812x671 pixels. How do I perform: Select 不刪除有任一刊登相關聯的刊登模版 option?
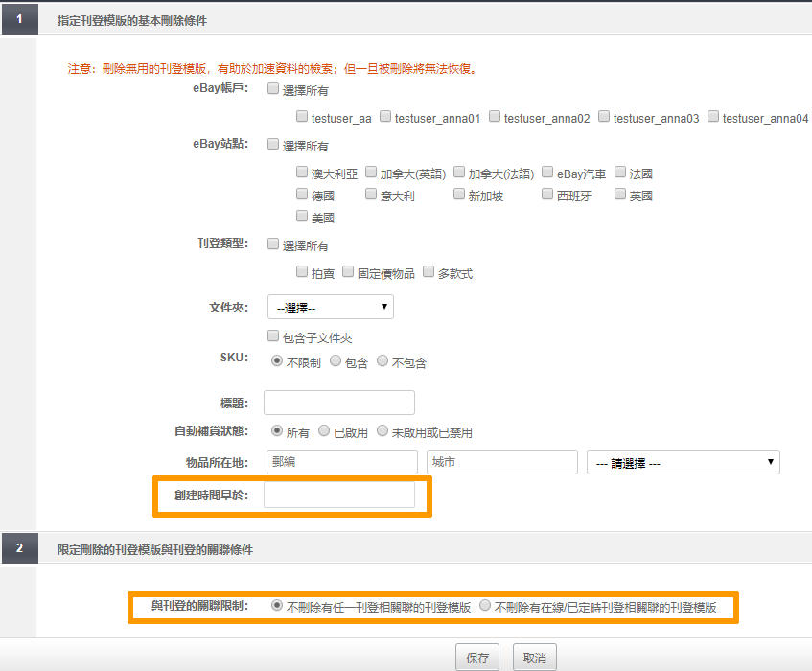click(x=277, y=605)
